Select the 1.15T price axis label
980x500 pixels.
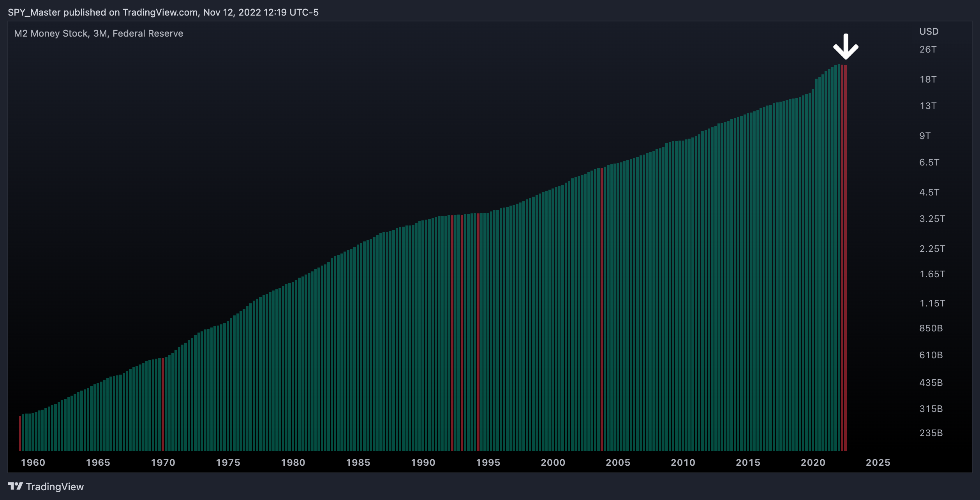[x=932, y=303]
